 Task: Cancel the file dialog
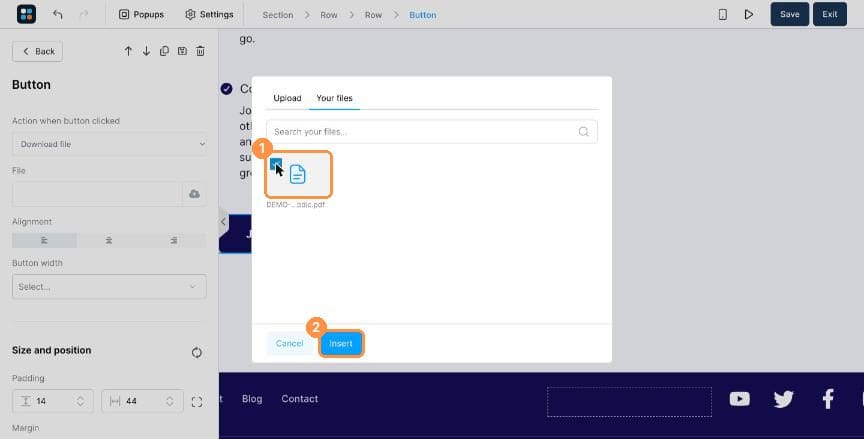(289, 344)
